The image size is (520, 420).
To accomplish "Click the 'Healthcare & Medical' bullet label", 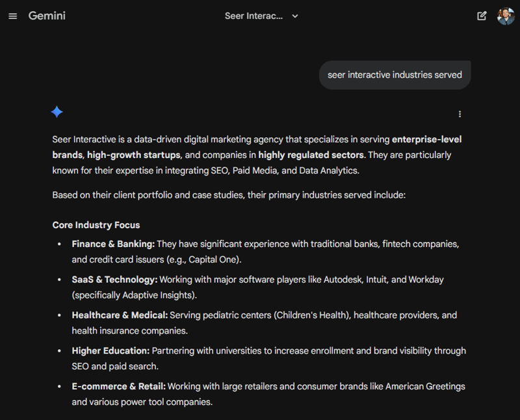I will click(x=120, y=315).
